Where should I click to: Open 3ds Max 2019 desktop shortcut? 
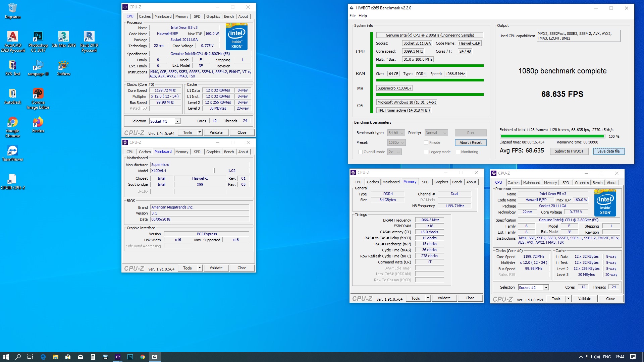pyautogui.click(x=63, y=39)
